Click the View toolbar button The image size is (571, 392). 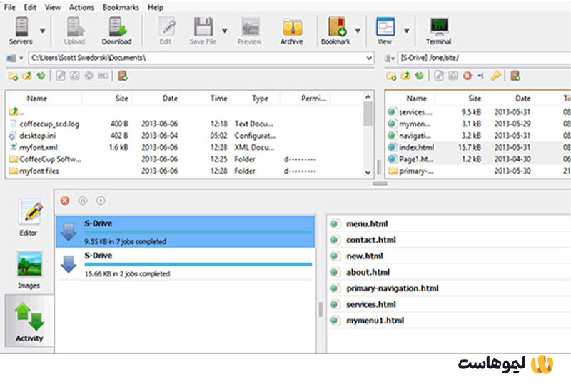385,31
